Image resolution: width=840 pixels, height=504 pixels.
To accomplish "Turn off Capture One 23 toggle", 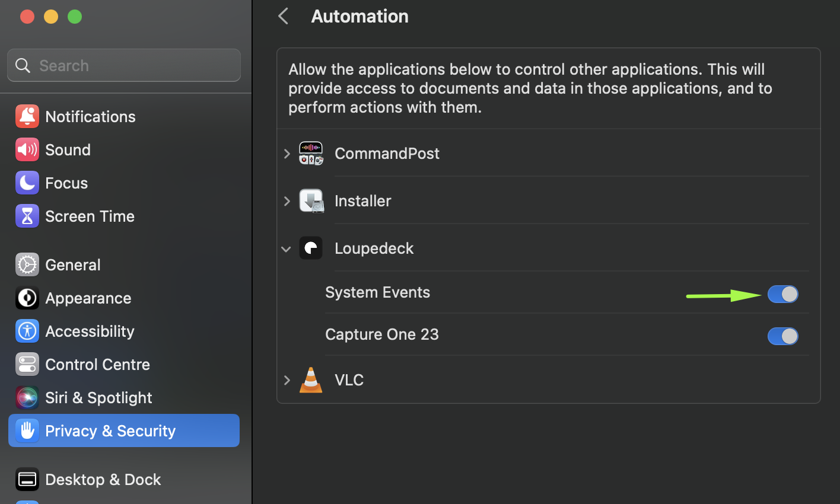I will click(x=782, y=336).
